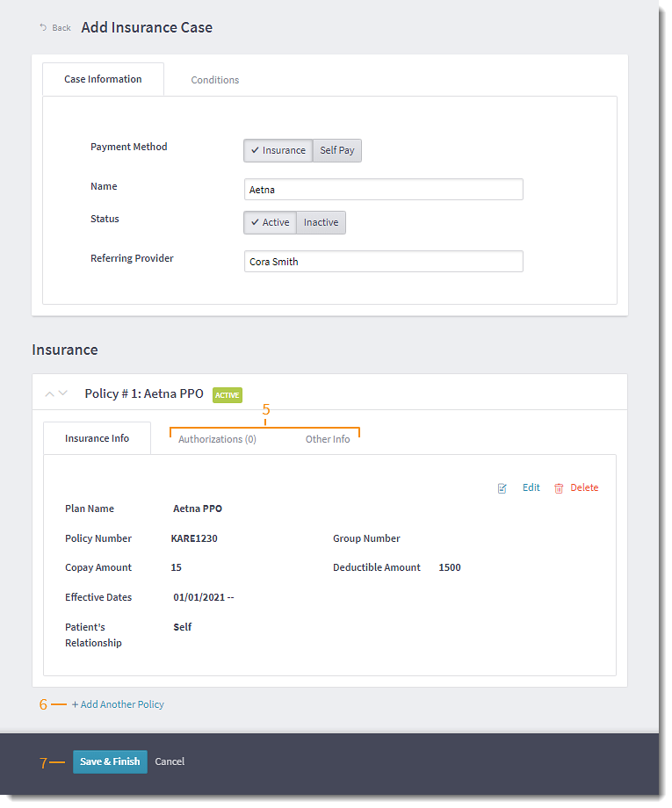Image resolution: width=672 pixels, height=808 pixels.
Task: Click the Back arrow icon
Action: click(43, 27)
